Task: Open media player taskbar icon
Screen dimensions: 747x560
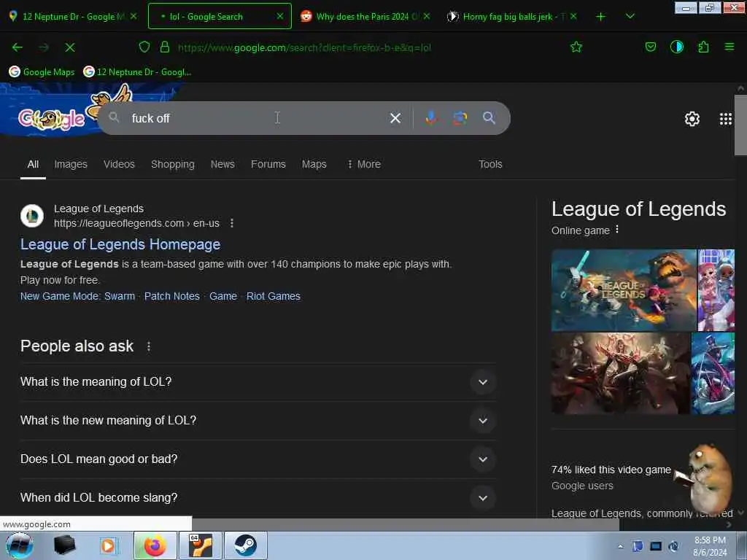Action: [x=108, y=545]
